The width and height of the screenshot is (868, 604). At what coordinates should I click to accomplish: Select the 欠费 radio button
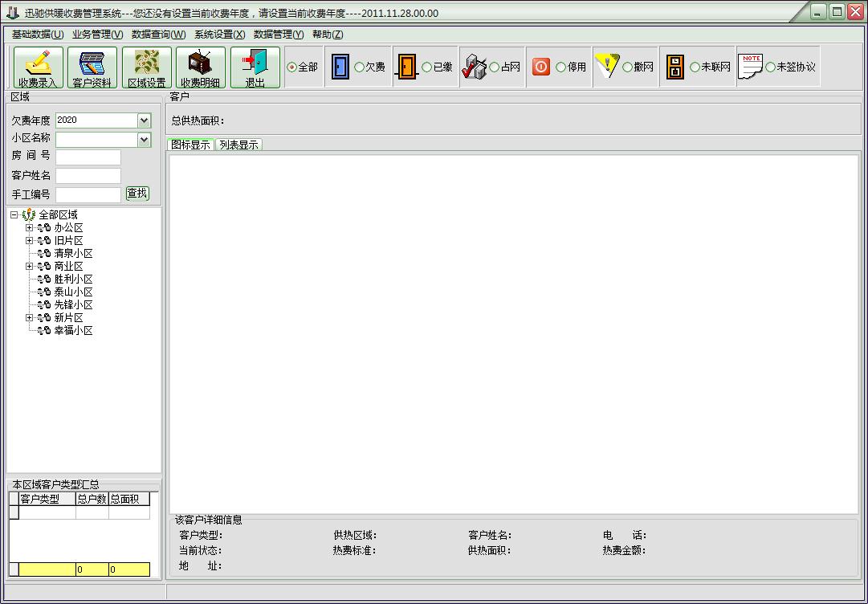[x=359, y=67]
